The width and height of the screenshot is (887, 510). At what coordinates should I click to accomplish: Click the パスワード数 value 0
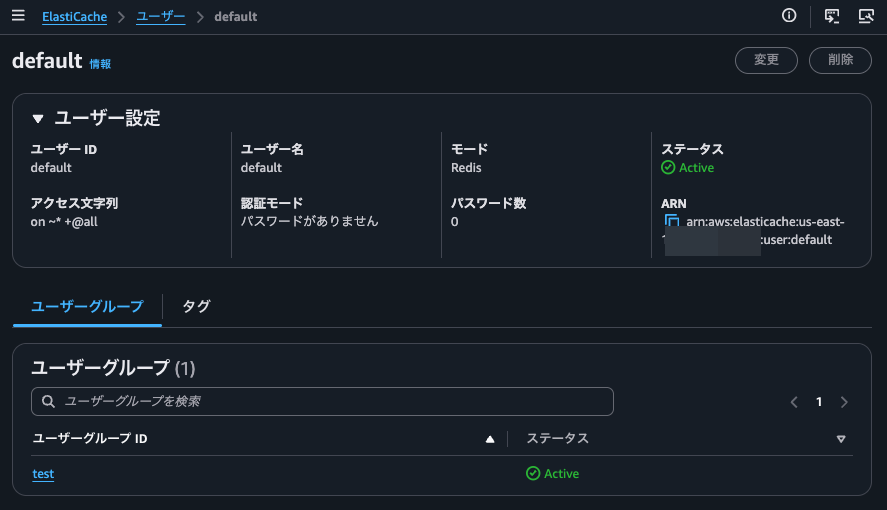pyautogui.click(x=454, y=222)
